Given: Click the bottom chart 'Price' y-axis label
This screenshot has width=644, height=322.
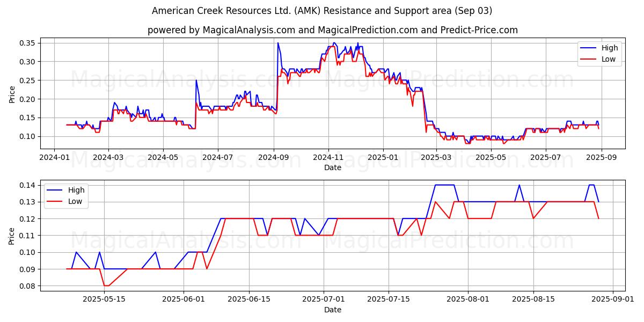Looking at the screenshot, I should (12, 235).
